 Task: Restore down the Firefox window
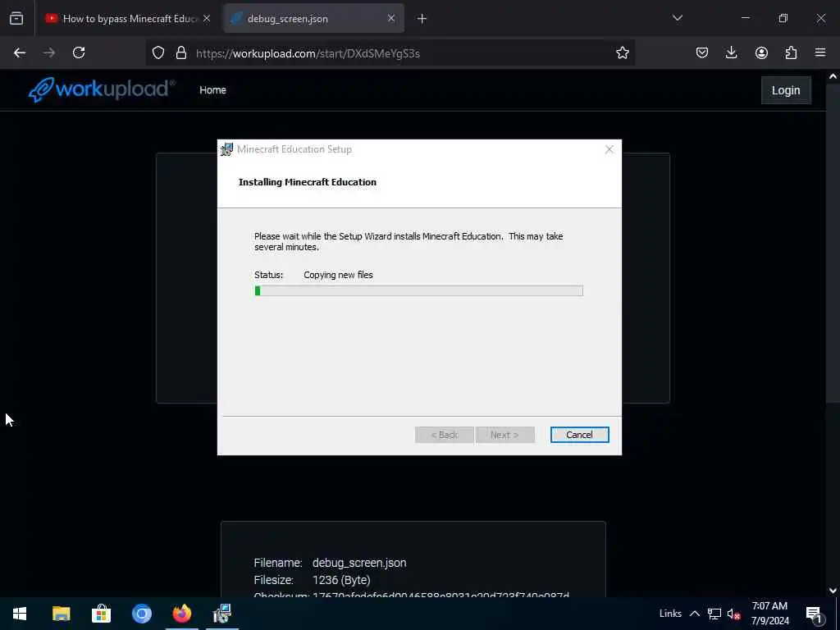click(x=783, y=18)
